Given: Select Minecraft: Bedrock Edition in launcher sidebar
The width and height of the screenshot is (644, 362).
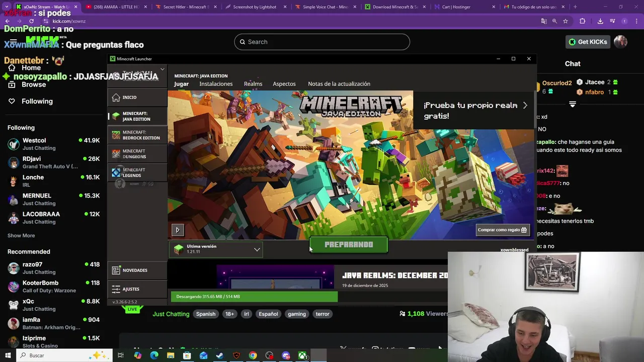Looking at the screenshot, I should click(137, 135).
